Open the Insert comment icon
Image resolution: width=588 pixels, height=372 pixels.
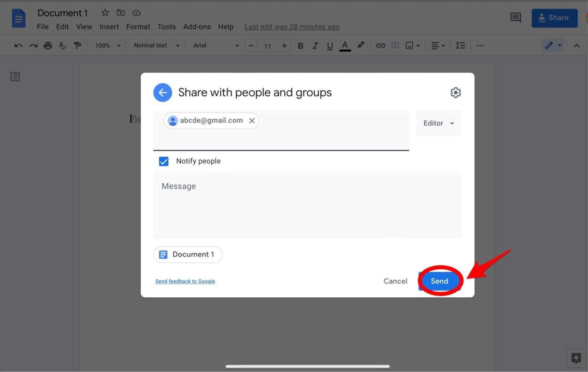tap(395, 45)
